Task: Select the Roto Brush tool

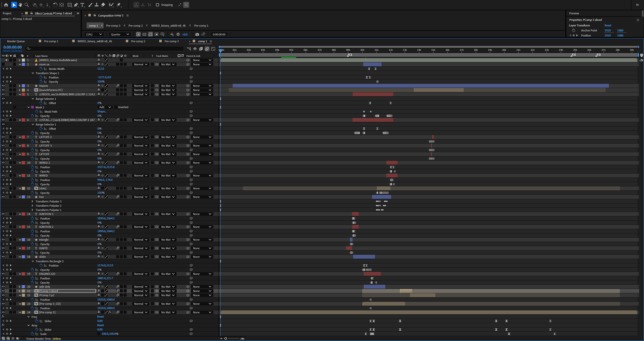Action: coord(111,5)
